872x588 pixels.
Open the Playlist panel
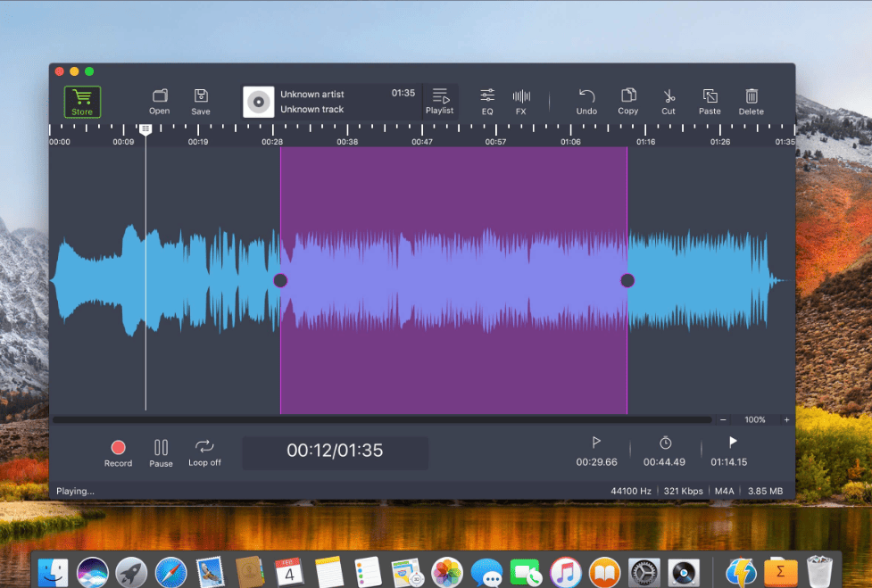click(x=440, y=102)
